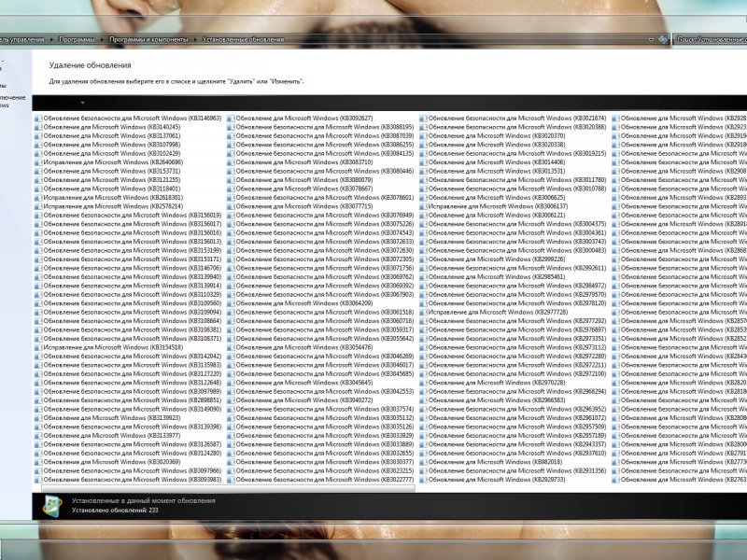Select the icon next to update KB3014406
Image resolution: width=747 pixels, height=560 pixels.
423,162
